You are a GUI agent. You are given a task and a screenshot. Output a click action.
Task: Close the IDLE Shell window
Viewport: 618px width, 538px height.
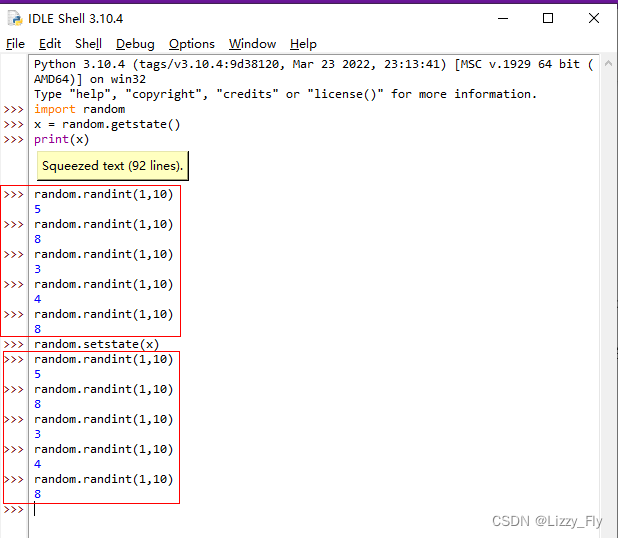(x=594, y=18)
